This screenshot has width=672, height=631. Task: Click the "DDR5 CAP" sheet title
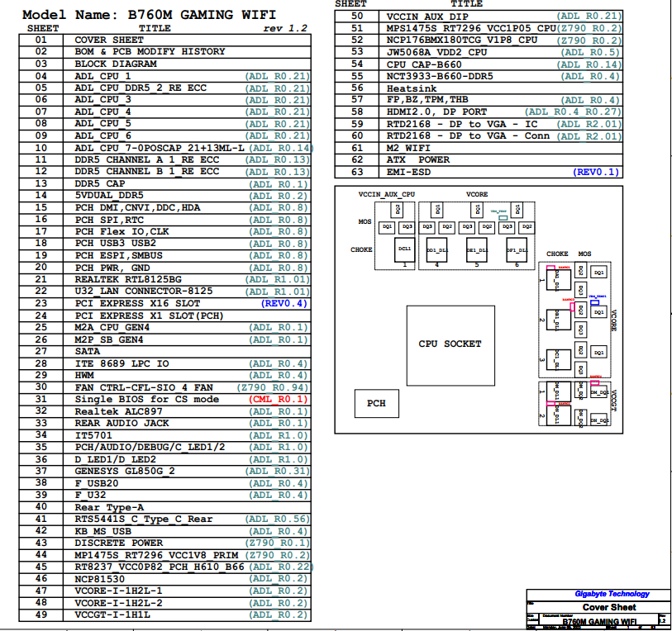tap(100, 184)
